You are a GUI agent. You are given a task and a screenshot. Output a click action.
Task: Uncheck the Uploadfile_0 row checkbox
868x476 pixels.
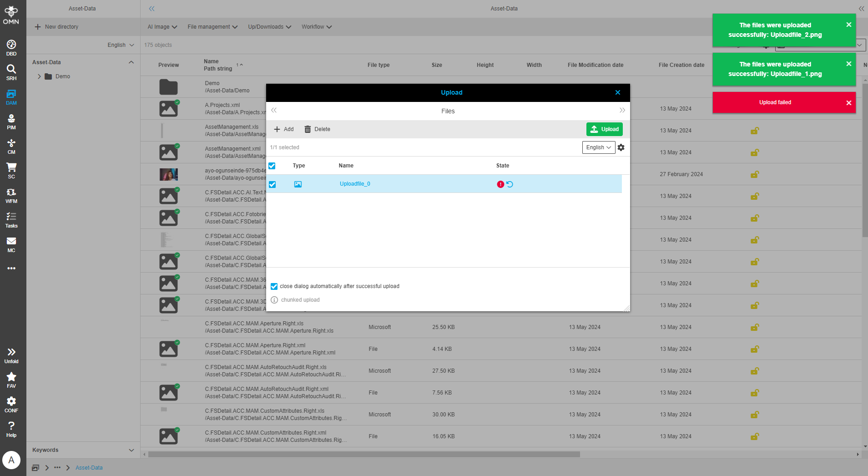[272, 184]
